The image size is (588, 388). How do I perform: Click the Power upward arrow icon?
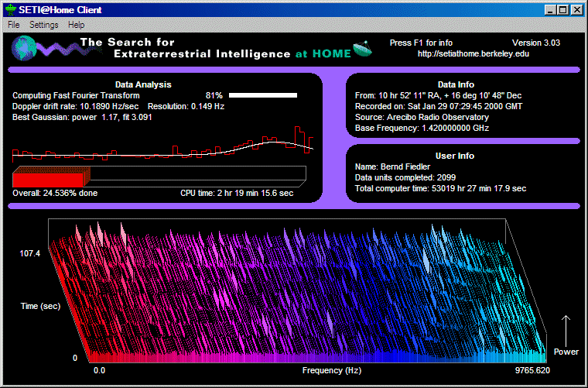566,331
